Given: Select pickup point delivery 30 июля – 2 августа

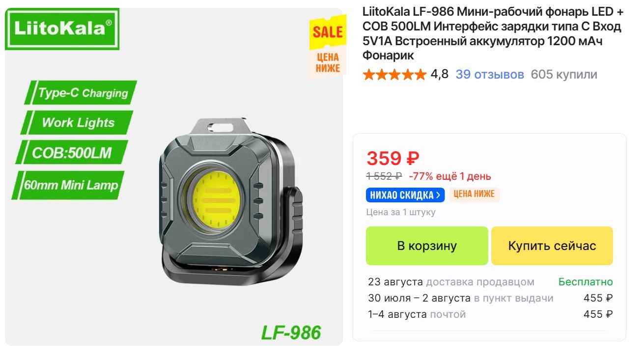Looking at the screenshot, I should point(490,298).
